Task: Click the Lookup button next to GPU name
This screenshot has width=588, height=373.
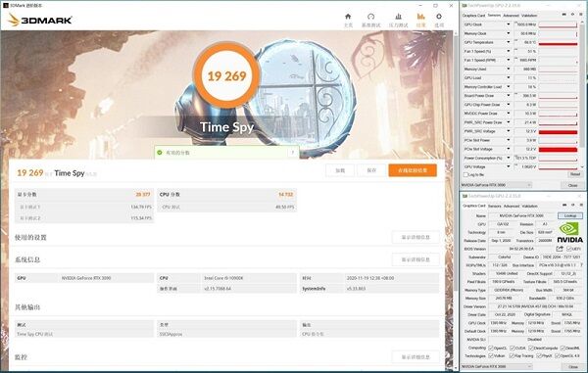Action: (570, 215)
